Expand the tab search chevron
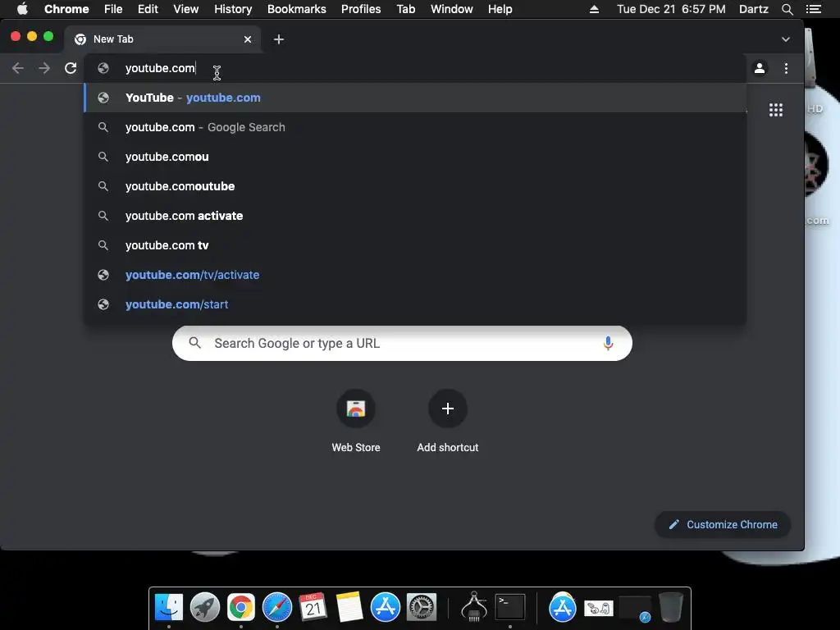The width and height of the screenshot is (840, 630). 785,39
